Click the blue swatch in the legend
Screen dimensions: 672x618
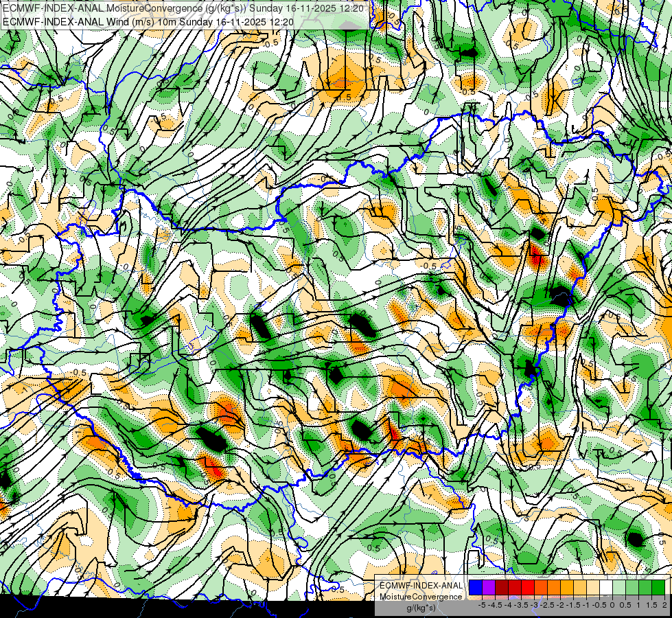point(476,587)
